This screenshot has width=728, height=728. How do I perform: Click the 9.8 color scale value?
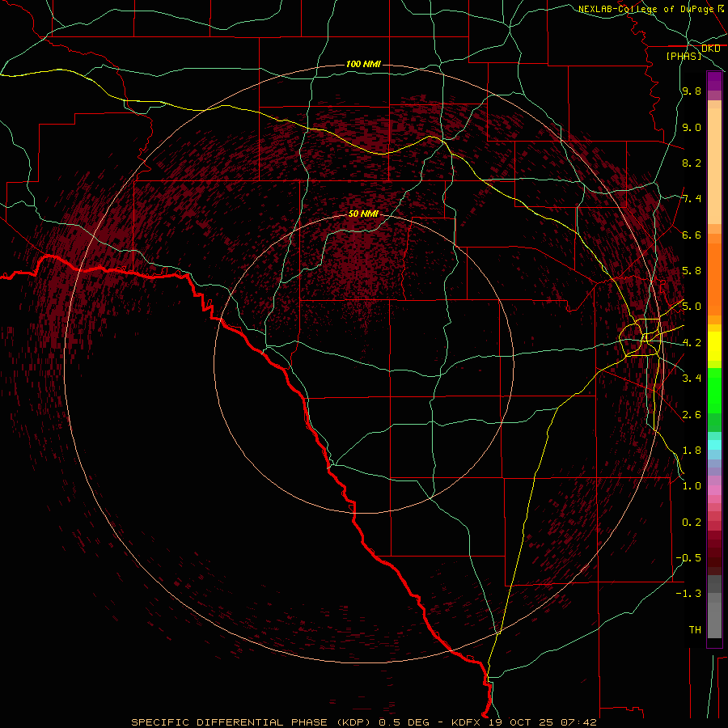click(692, 91)
